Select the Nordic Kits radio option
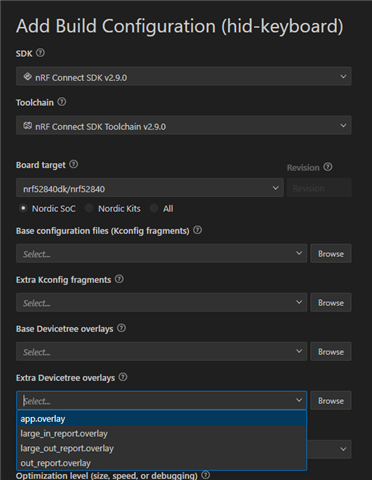372x480 pixels. pos(89,208)
